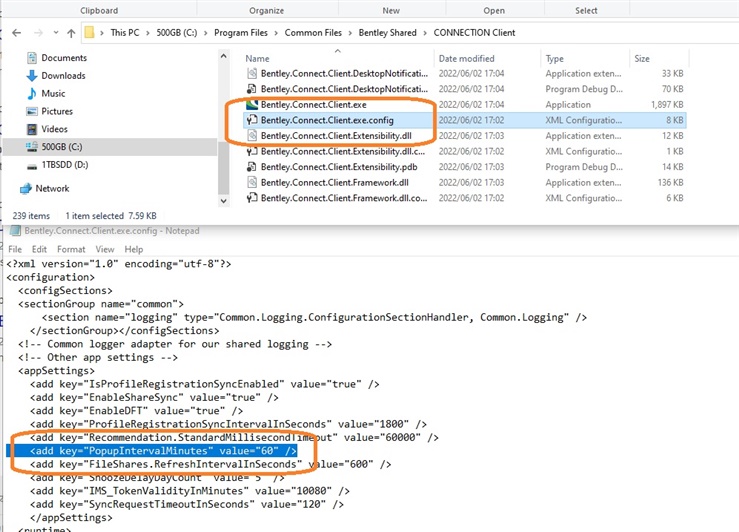Screen dimensions: 739x532
Task: Click '1,897 KB' size cell
Action: 667,104
